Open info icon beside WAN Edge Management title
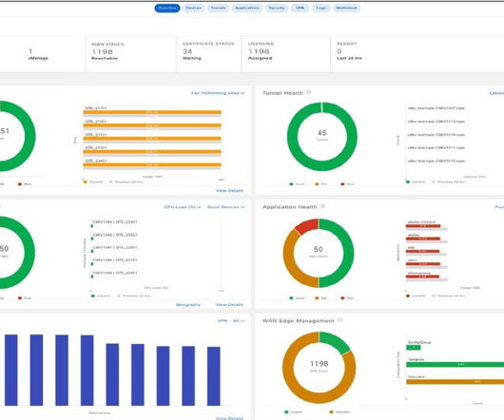The width and height of the screenshot is (504, 420). [x=339, y=320]
